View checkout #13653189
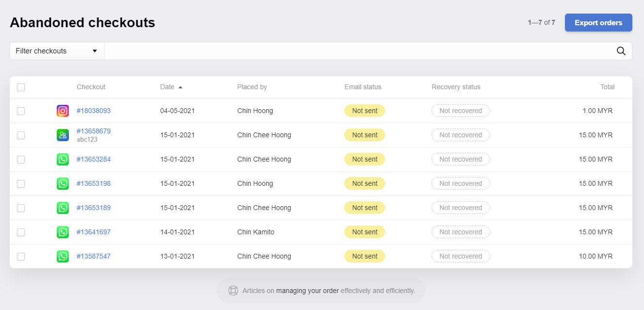This screenshot has height=310, width=644. pos(94,208)
